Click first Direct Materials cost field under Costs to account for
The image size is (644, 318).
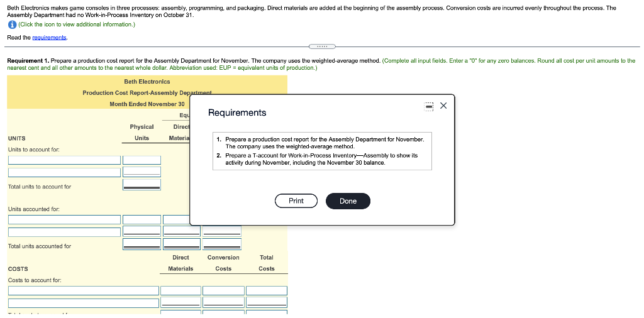[x=180, y=291]
